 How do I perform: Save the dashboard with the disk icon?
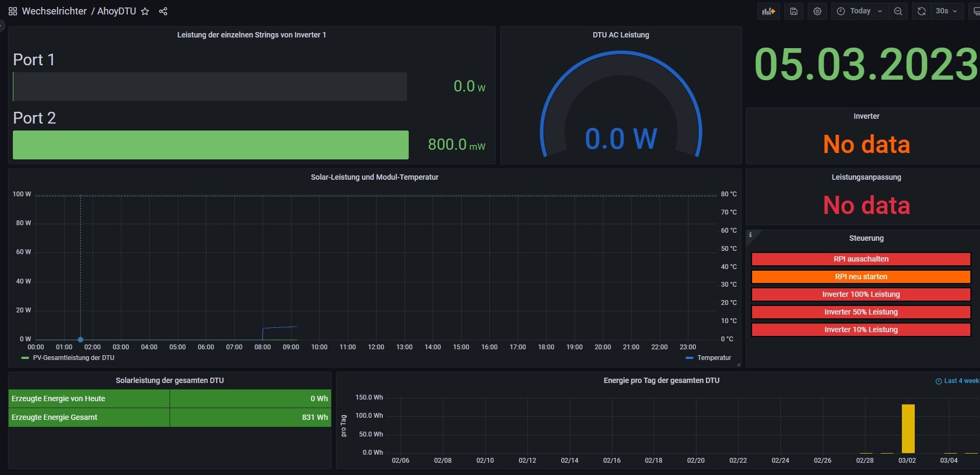click(794, 11)
